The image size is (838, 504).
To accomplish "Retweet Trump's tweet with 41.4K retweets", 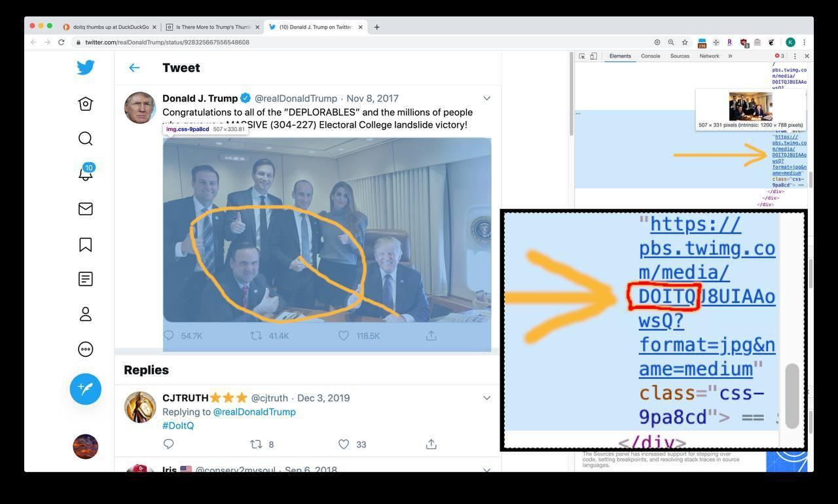I will click(x=257, y=336).
